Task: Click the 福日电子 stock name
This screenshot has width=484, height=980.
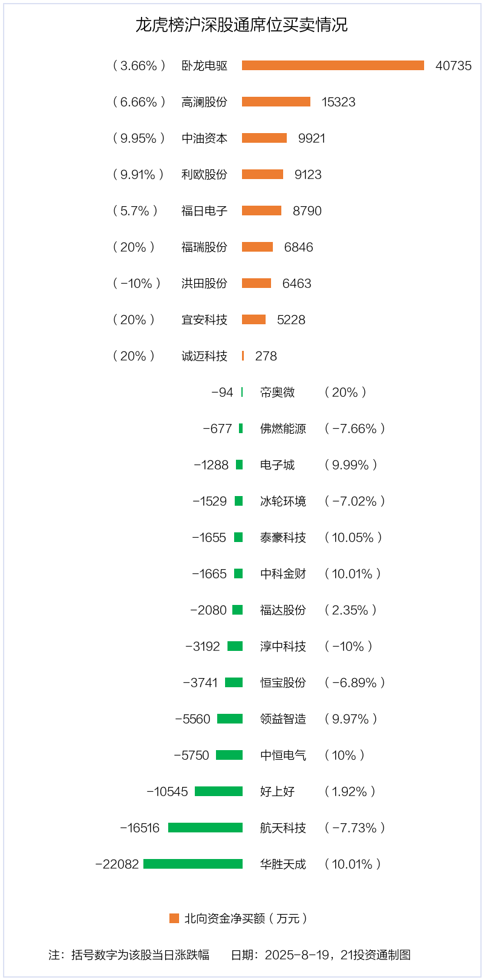Action: pos(204,211)
